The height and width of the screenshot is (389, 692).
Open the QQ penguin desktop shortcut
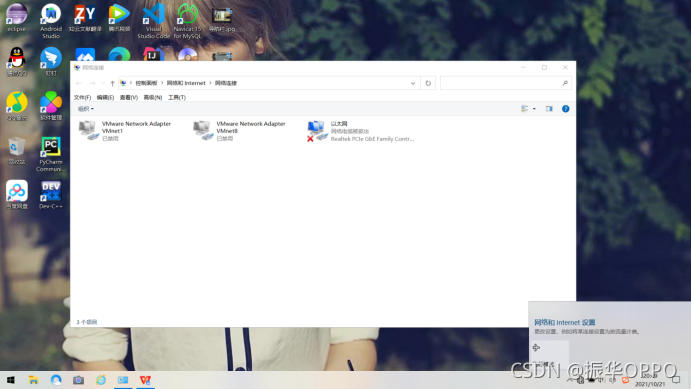(x=17, y=62)
